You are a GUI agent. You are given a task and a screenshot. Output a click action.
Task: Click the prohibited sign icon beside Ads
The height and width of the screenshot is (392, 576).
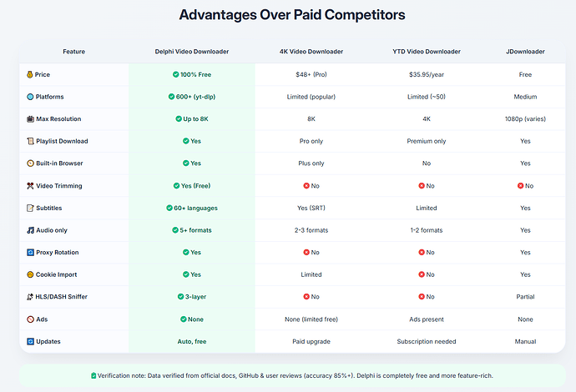[30, 319]
